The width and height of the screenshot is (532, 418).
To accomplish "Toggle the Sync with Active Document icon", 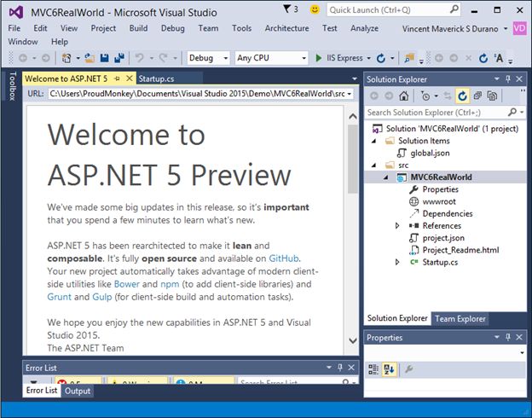I will 448,96.
